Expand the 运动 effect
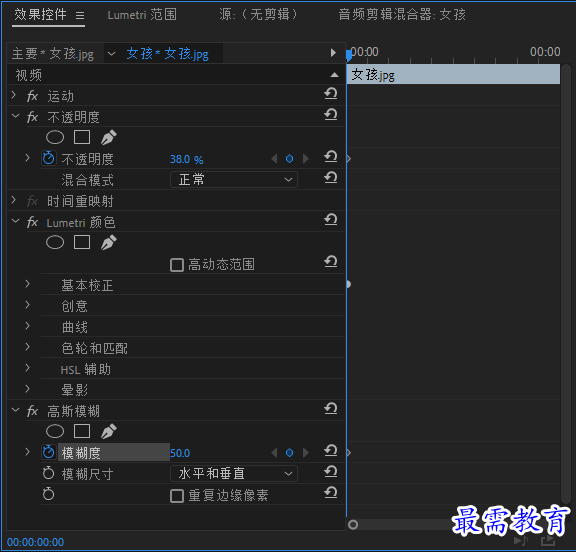The width and height of the screenshot is (576, 552). click(14, 95)
